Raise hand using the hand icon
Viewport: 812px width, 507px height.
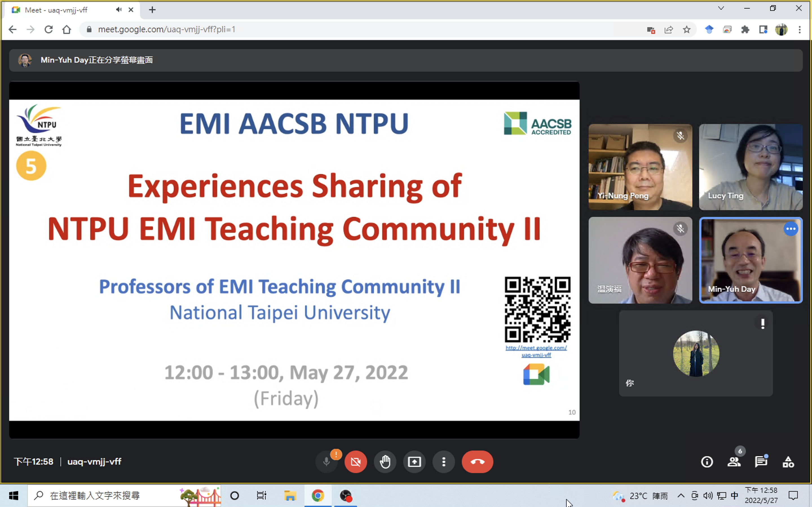385,462
